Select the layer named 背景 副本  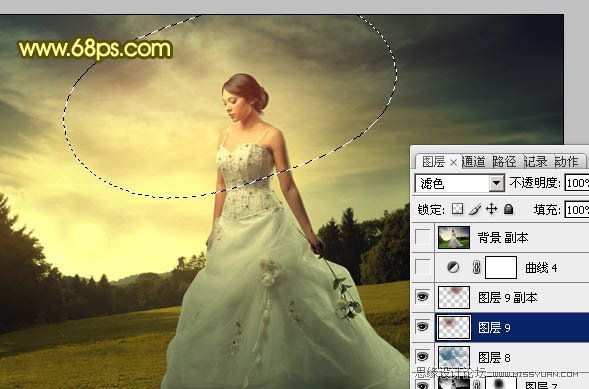pyautogui.click(x=502, y=238)
